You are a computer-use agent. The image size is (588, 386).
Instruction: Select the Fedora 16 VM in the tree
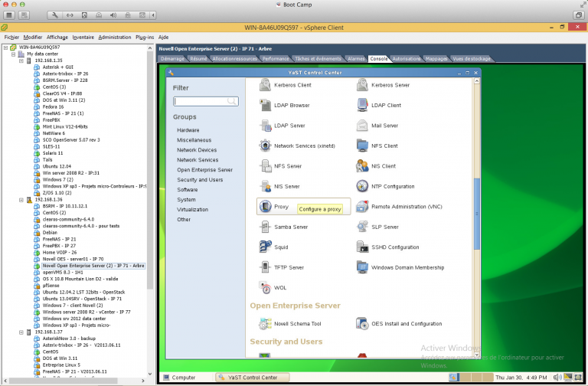coord(53,107)
